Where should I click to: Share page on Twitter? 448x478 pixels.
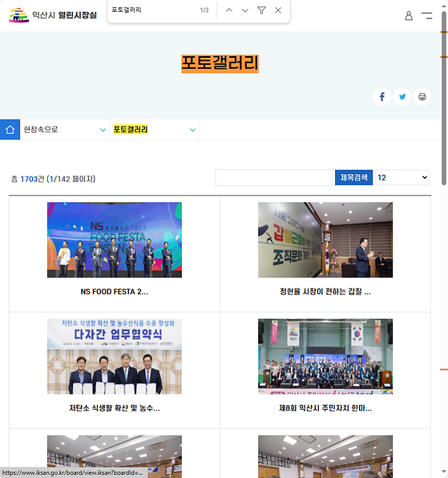click(x=402, y=96)
